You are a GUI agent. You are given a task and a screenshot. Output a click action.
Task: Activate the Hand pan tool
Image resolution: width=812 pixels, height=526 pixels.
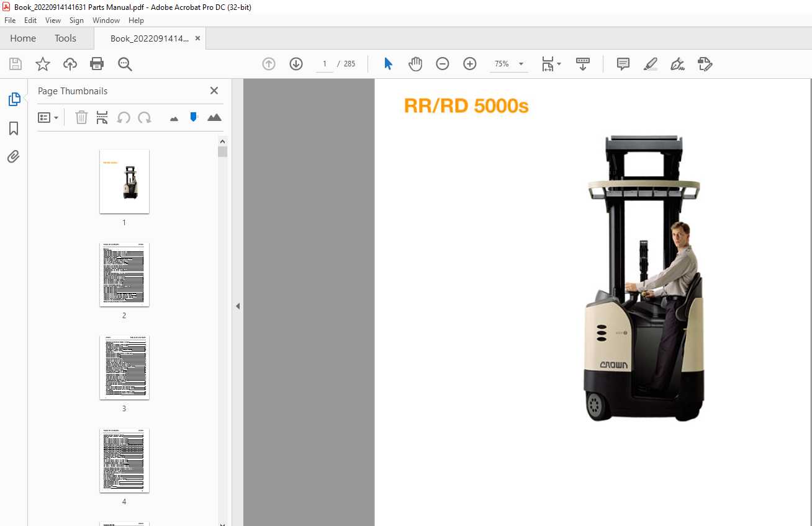[x=415, y=64]
